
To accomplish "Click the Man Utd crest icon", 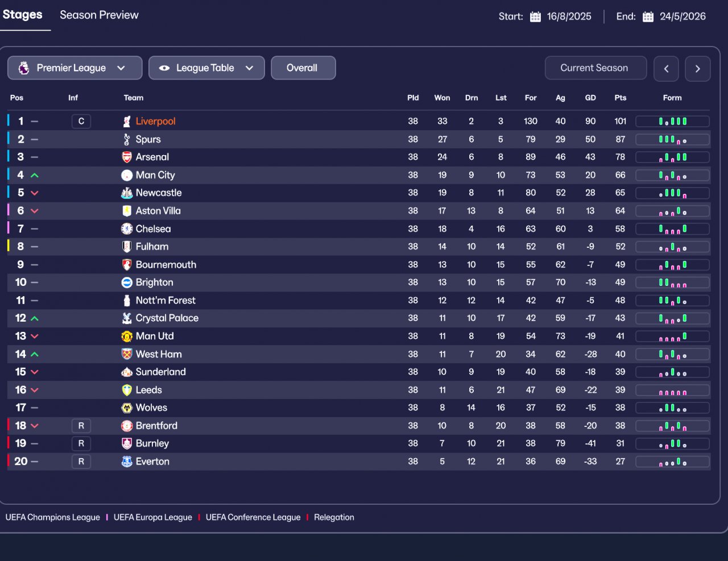I will click(127, 336).
